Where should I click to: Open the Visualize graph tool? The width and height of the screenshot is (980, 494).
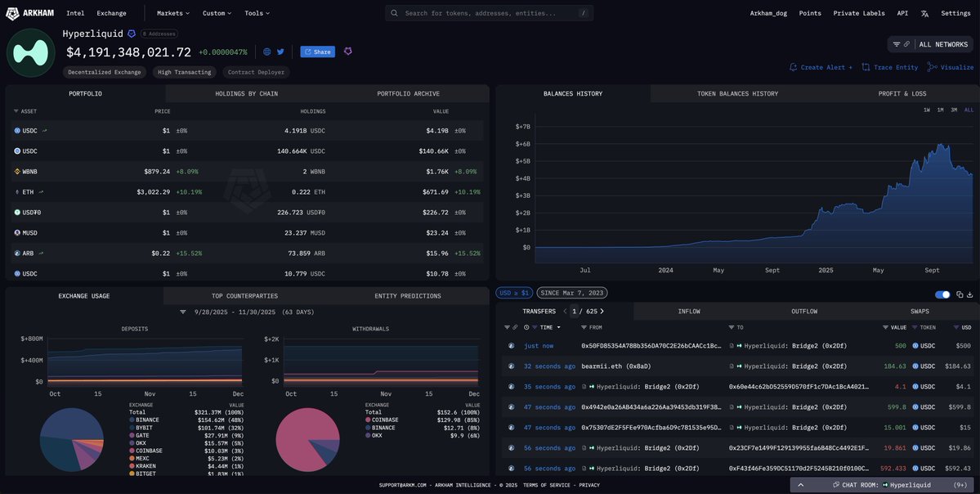click(x=951, y=67)
